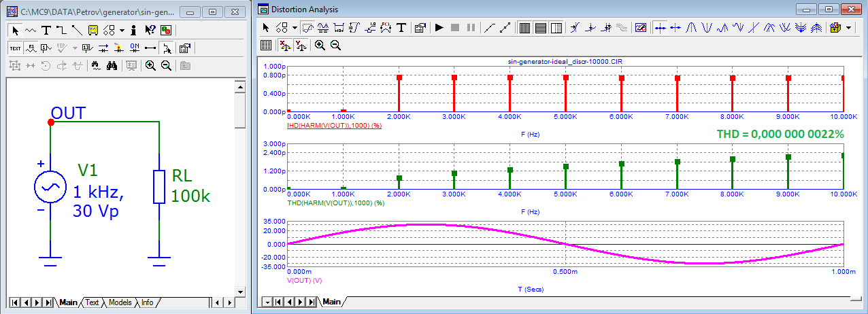
Task: Click schematic vertical scrollbar up arrow
Action: tap(239, 86)
